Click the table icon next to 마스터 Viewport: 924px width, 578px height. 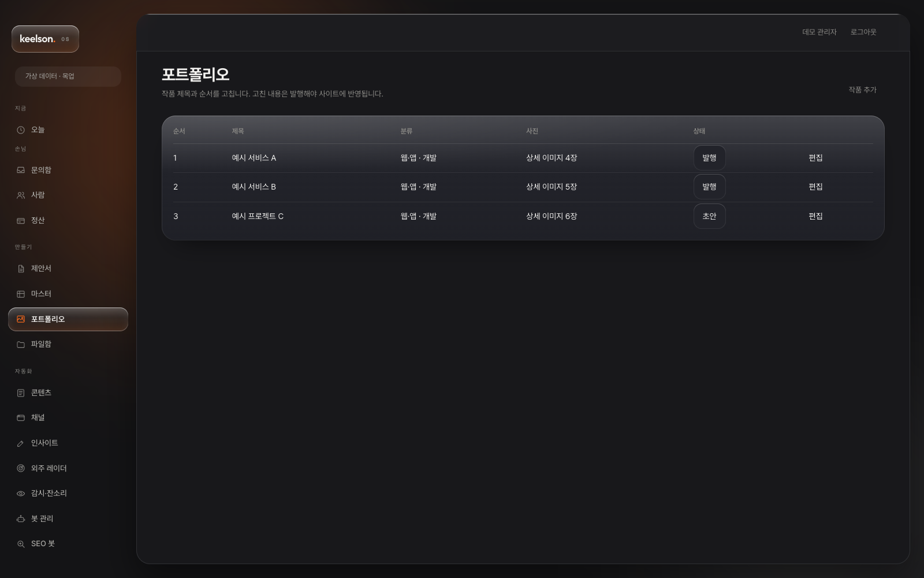(x=21, y=294)
